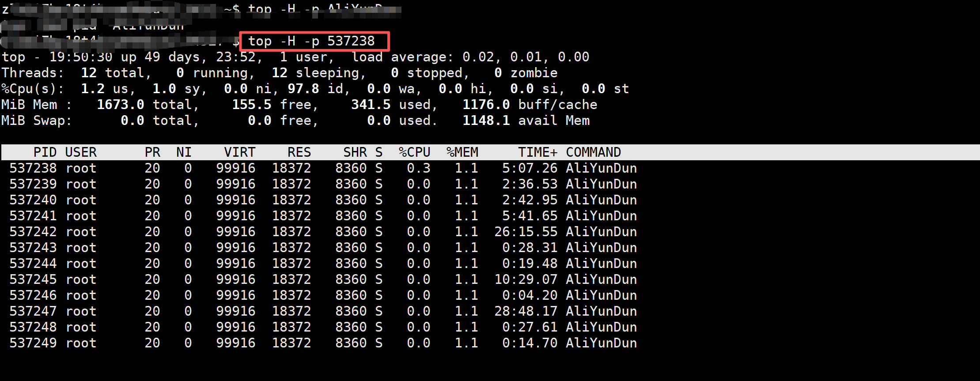Screen dimensions: 980x381
Task: Click the COMMAND column header
Action: pyautogui.click(x=593, y=152)
